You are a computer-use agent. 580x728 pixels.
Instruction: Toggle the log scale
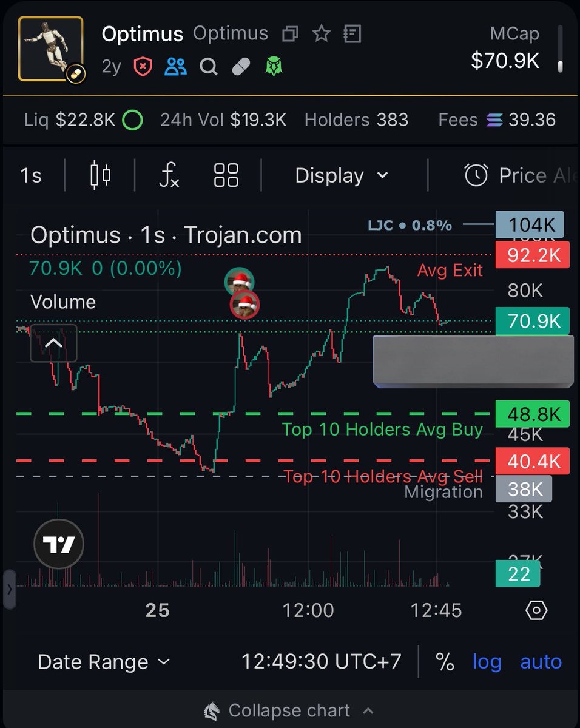(487, 662)
